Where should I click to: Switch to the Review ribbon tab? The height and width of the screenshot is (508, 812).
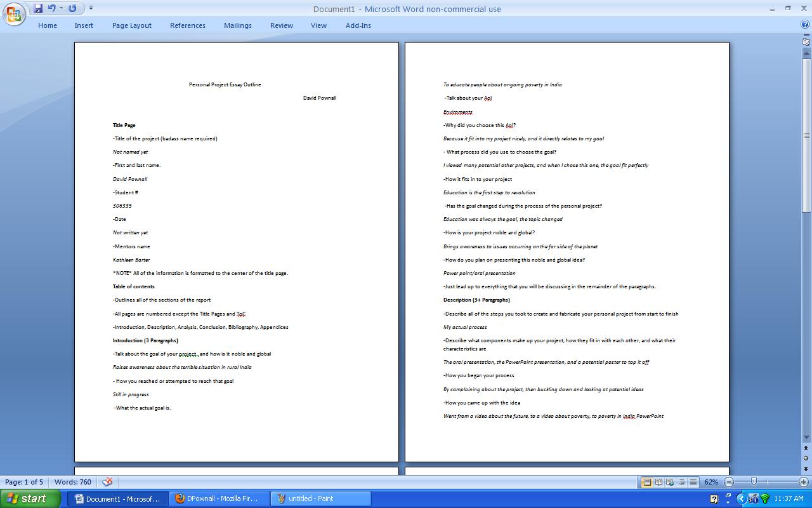tap(281, 25)
